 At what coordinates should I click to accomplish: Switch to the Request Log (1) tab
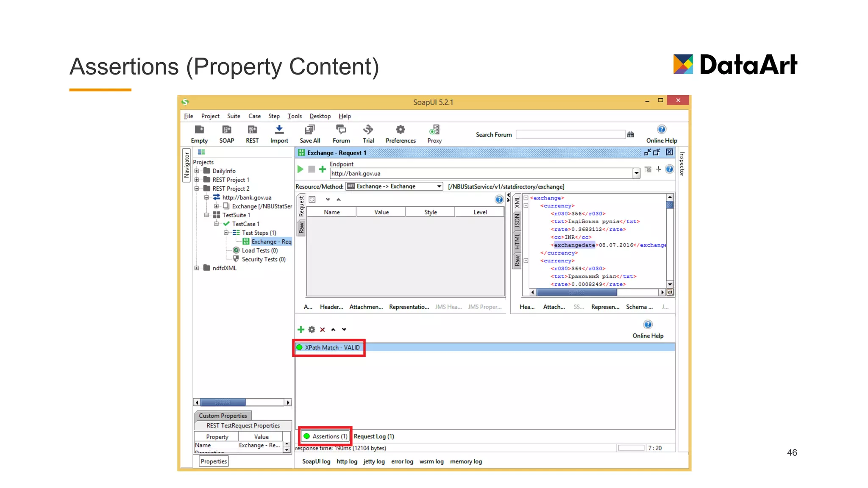[x=374, y=436]
